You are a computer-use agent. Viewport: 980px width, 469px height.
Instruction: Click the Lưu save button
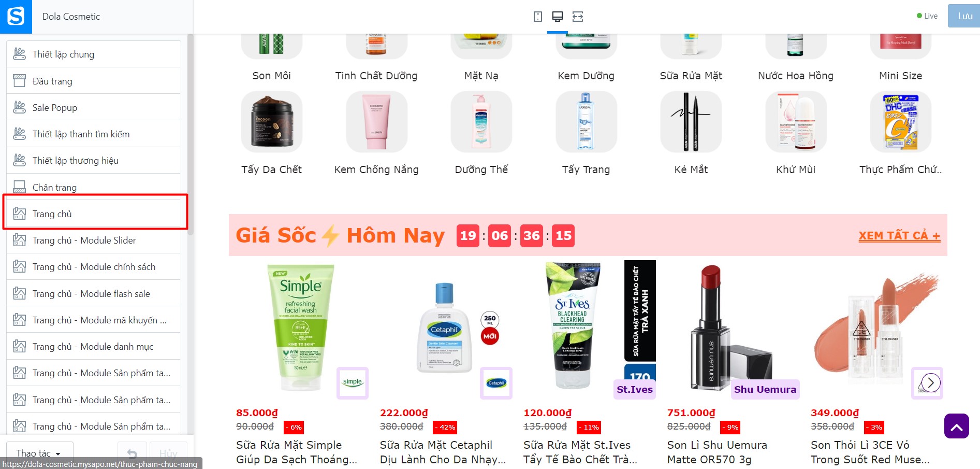(964, 16)
